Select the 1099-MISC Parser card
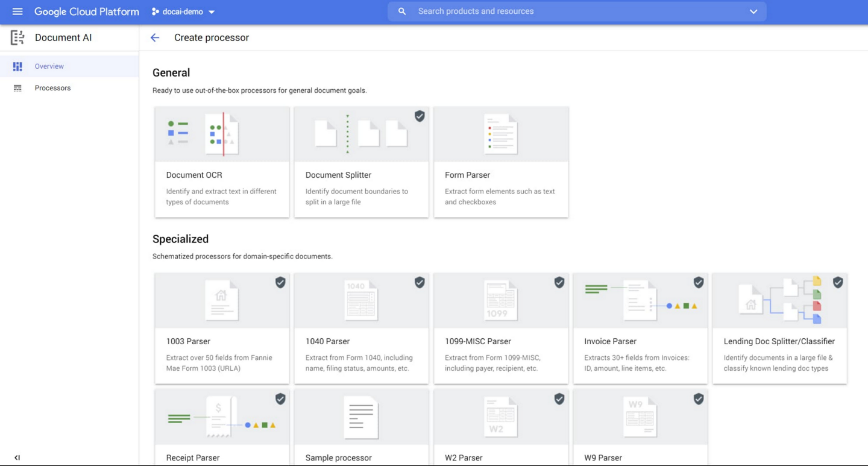Viewport: 868px width, 466px height. click(501, 329)
